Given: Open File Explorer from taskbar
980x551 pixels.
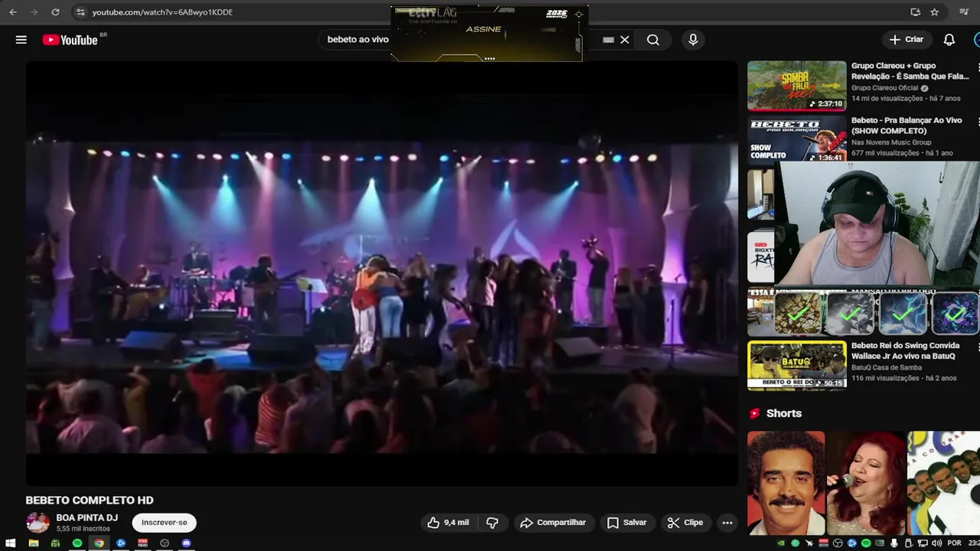Looking at the screenshot, I should click(33, 543).
